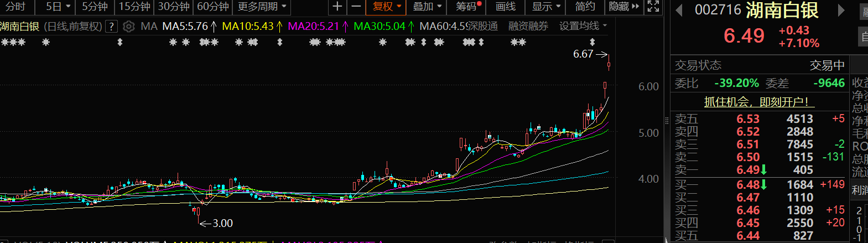Activate 画线 drawing tool

505,7
